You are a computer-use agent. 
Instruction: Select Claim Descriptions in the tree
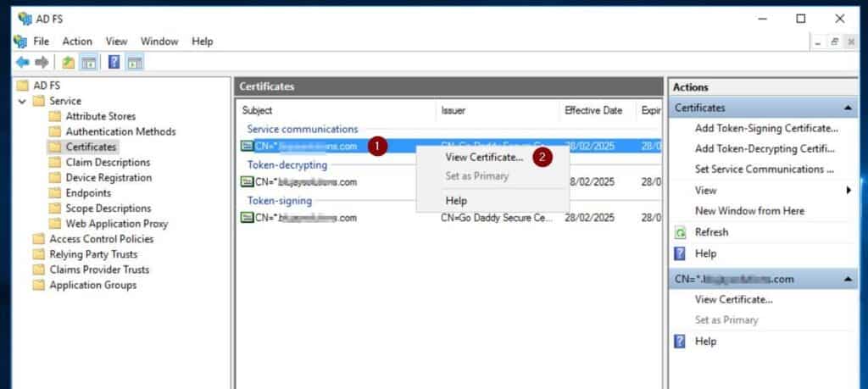[x=108, y=163]
